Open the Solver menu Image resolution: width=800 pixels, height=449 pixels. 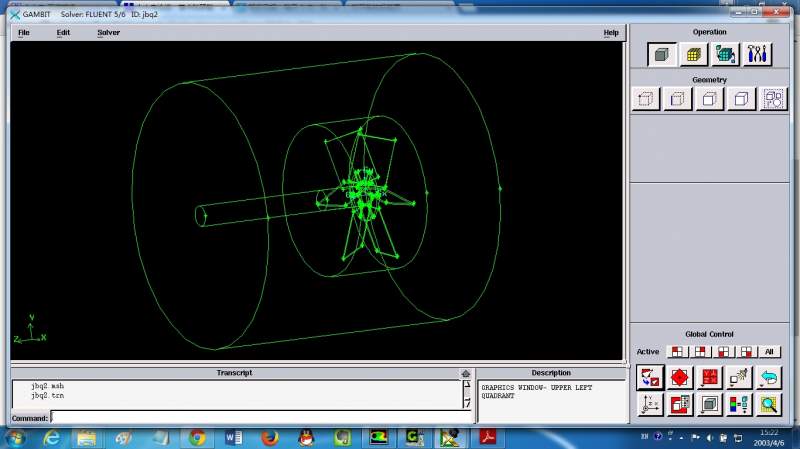pos(108,33)
